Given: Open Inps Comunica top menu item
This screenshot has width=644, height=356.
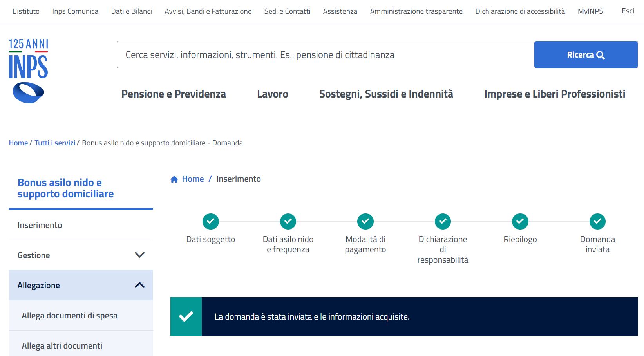Looking at the screenshot, I should (x=75, y=11).
